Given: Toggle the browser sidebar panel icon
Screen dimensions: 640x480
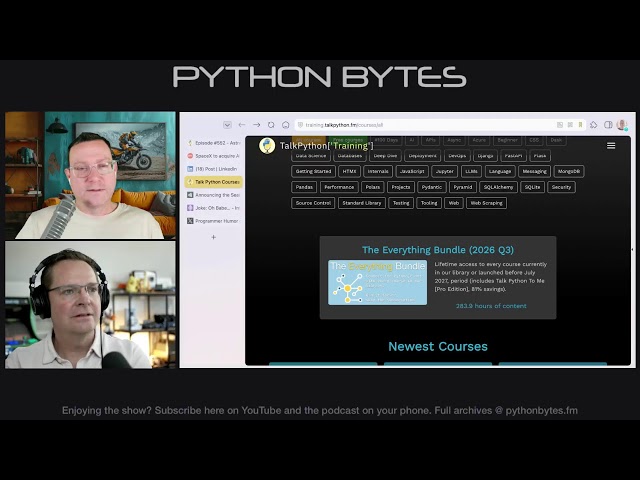Looking at the screenshot, I should pyautogui.click(x=608, y=125).
